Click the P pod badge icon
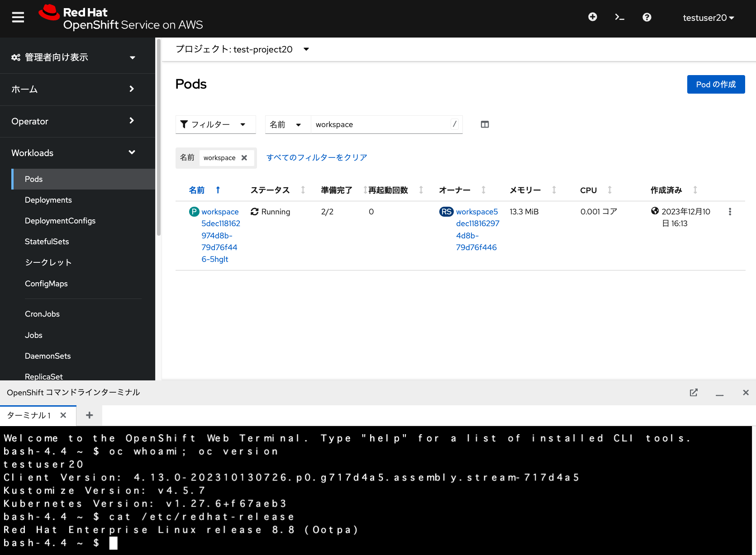Image resolution: width=756 pixels, height=555 pixels. [x=194, y=212]
